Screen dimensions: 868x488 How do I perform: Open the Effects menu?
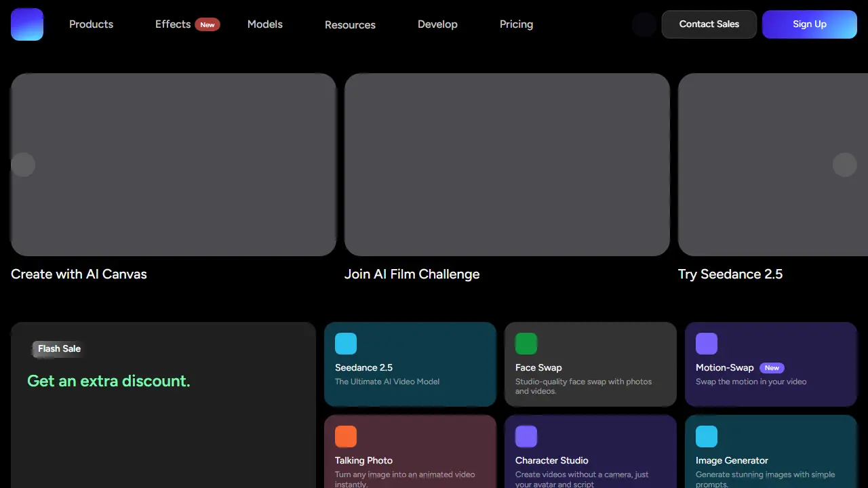click(x=173, y=24)
